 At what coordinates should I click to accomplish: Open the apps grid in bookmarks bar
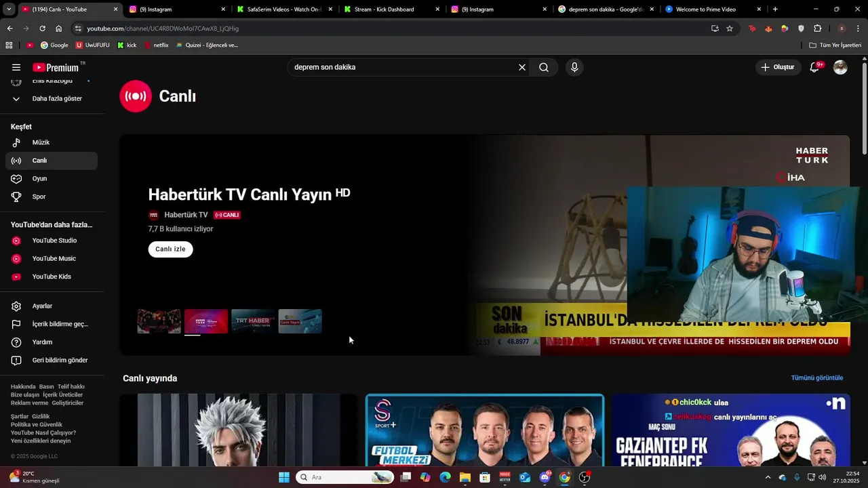click(x=9, y=45)
